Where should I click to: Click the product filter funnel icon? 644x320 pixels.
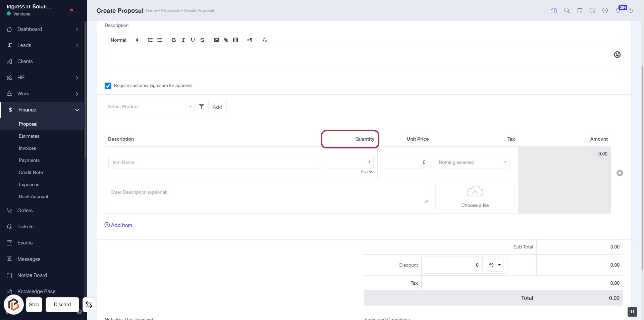click(x=202, y=107)
